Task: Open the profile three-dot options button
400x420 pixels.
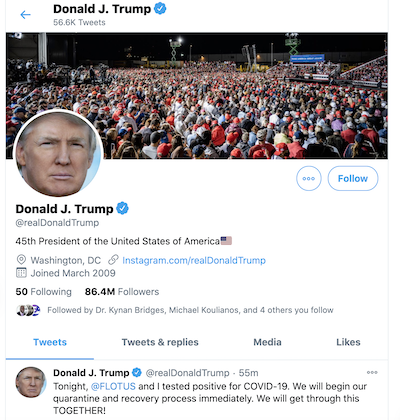Action: click(309, 179)
